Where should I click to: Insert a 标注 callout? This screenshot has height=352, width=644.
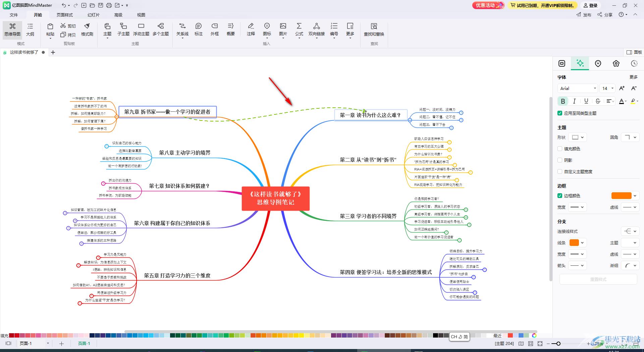pos(199,30)
